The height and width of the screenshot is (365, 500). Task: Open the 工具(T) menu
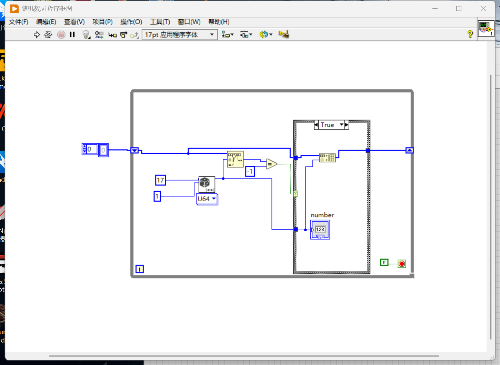click(160, 22)
